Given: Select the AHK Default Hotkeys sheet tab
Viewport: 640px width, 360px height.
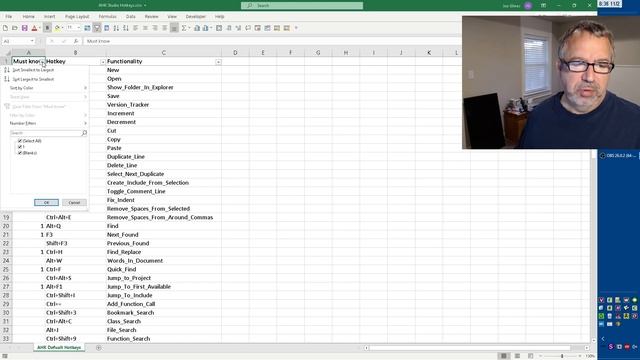Looking at the screenshot, I should coord(59,348).
